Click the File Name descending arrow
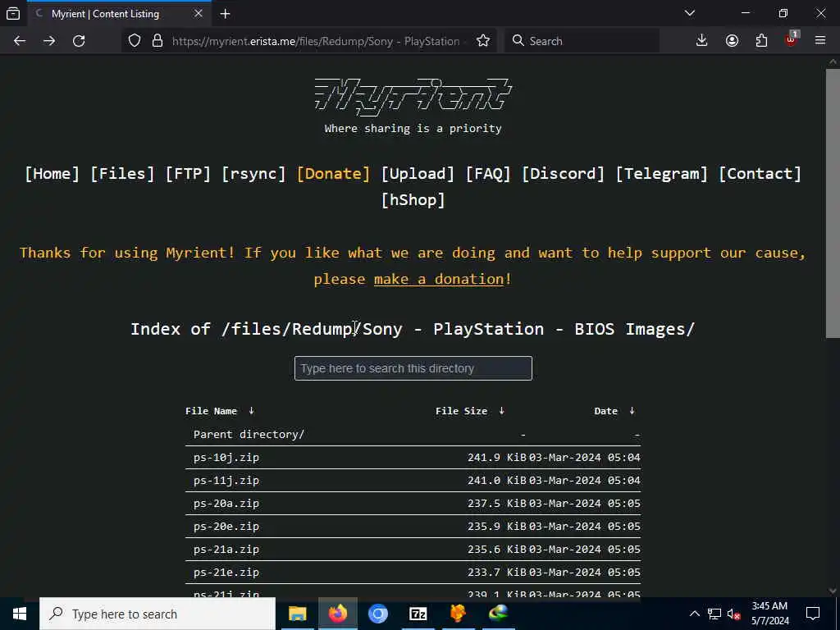 coord(251,411)
